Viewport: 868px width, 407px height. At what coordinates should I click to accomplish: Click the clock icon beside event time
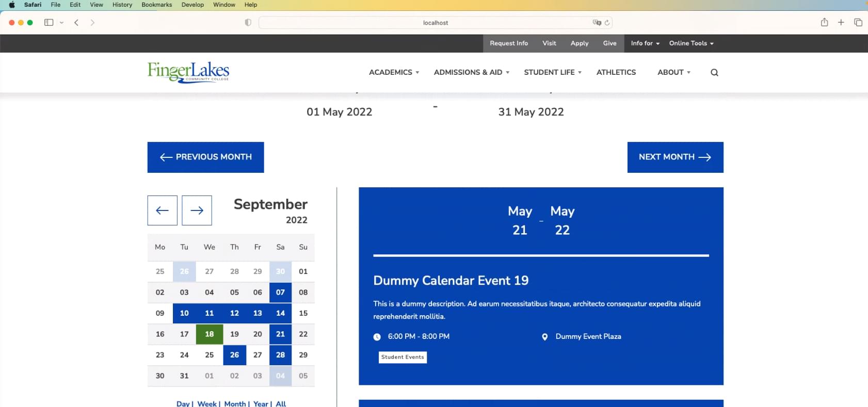(377, 337)
